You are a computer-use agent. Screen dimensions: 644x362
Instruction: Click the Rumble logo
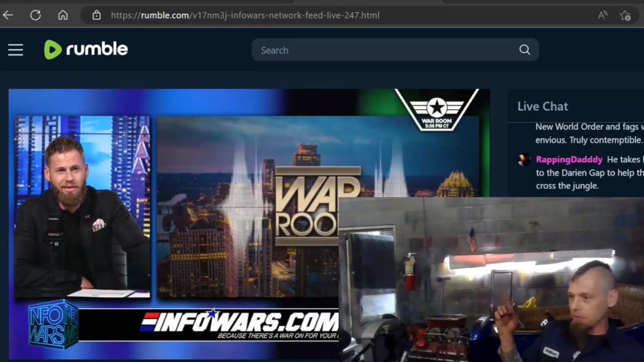coord(86,49)
